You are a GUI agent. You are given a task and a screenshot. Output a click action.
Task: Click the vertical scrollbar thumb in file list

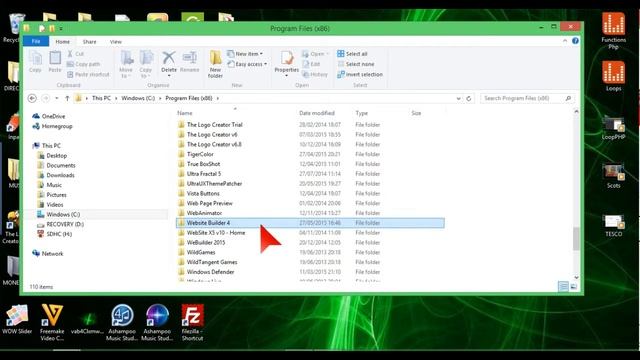576,239
